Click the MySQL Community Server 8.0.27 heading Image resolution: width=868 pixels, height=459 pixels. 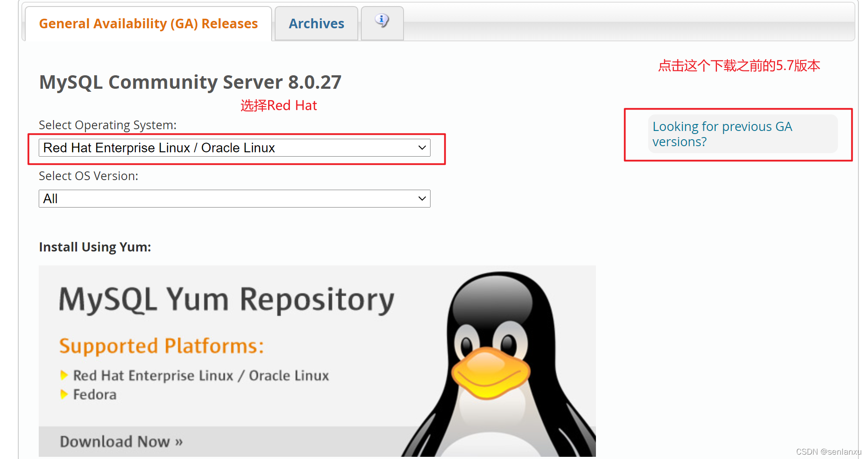(190, 82)
